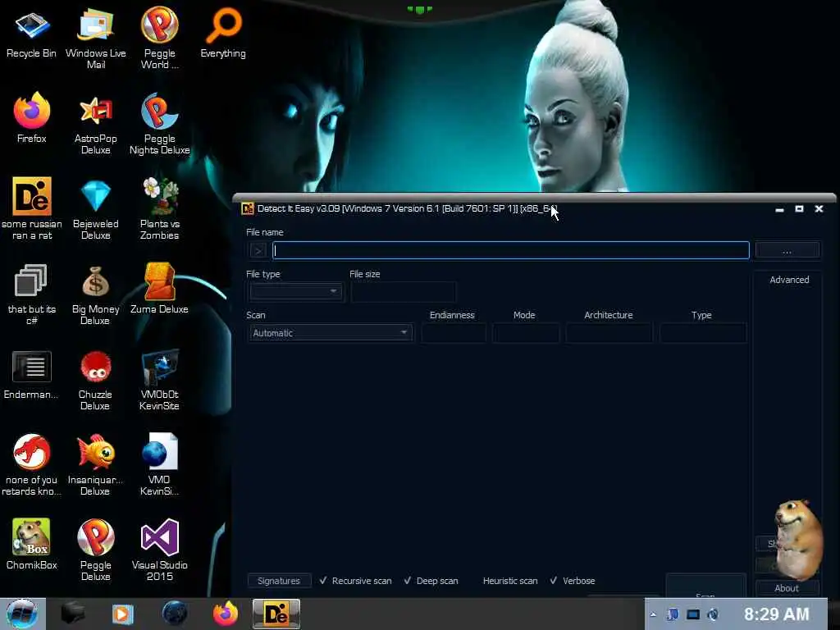The width and height of the screenshot is (840, 630).
Task: Click the hamster desktop mascot
Action: tap(799, 539)
